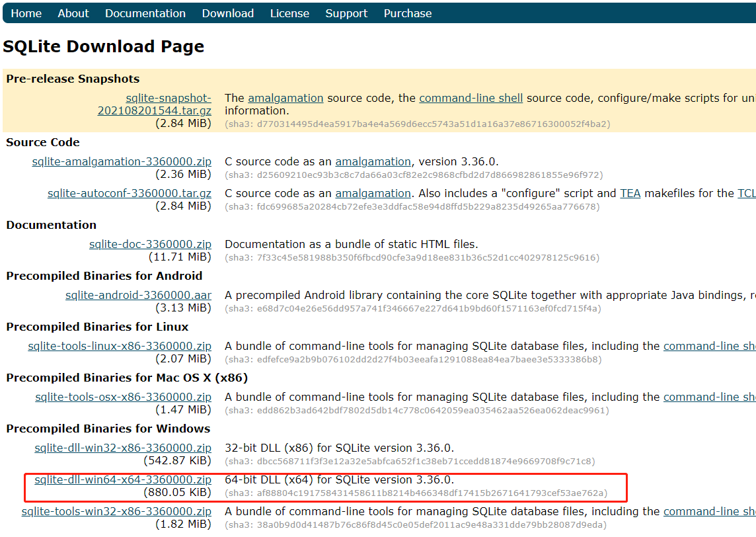Go to the Documentation section
The image size is (756, 537).
coord(145,13)
